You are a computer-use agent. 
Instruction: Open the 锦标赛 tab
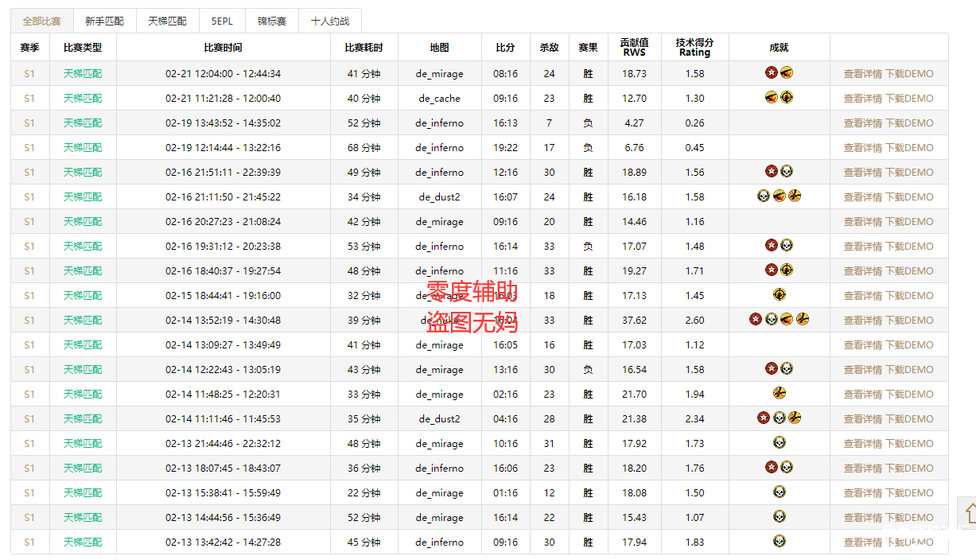(271, 21)
